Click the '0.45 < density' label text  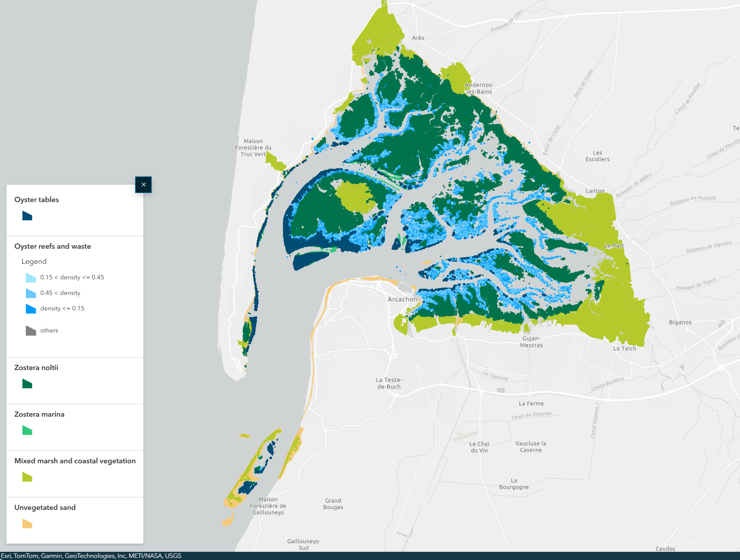pyautogui.click(x=60, y=293)
